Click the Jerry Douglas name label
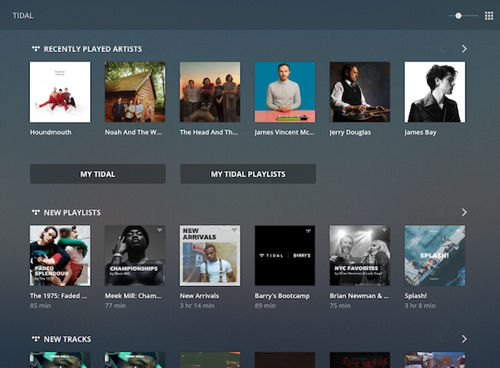Image resolution: width=500 pixels, height=368 pixels. [350, 132]
